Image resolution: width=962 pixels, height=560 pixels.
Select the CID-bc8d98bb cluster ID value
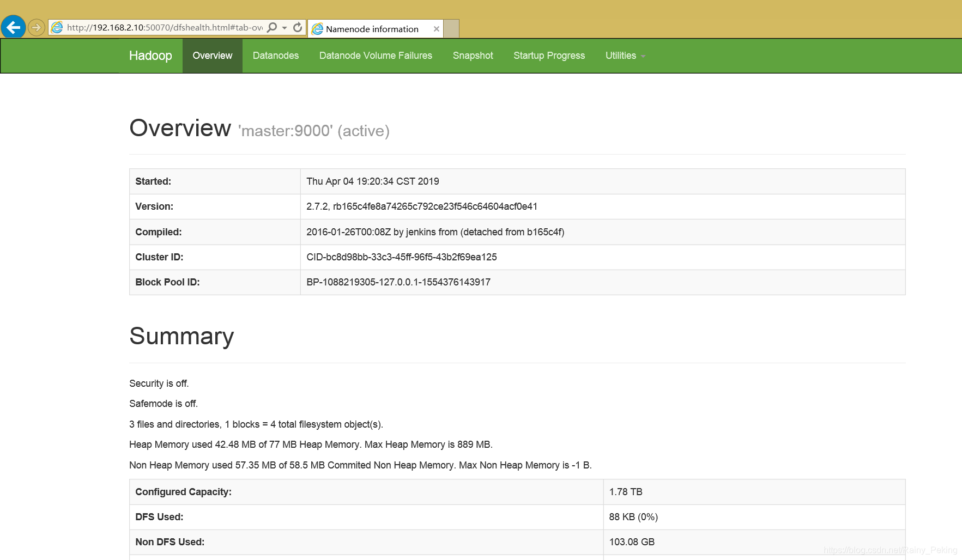402,257
